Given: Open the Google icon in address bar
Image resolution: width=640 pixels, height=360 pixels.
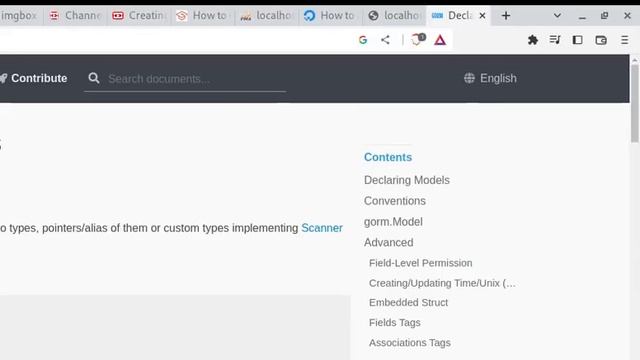Looking at the screenshot, I should point(363,40).
